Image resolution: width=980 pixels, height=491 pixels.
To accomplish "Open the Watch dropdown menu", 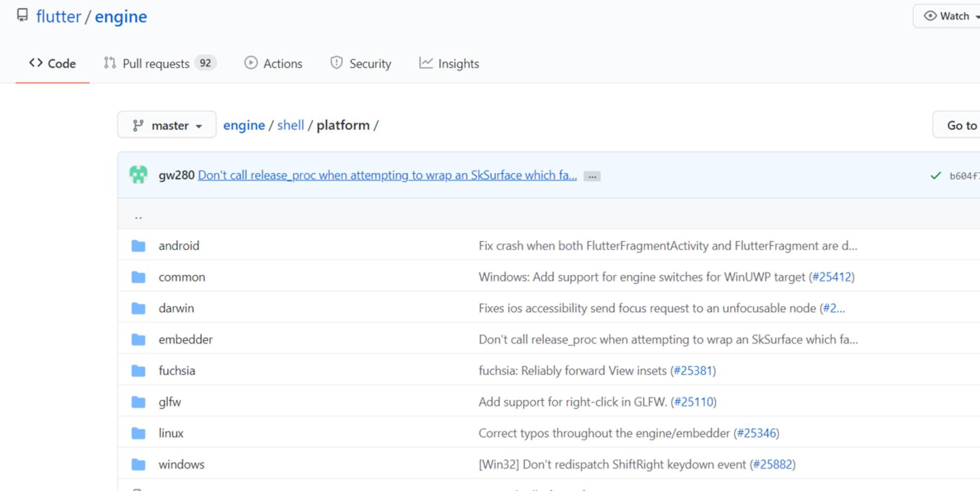I will tap(947, 16).
